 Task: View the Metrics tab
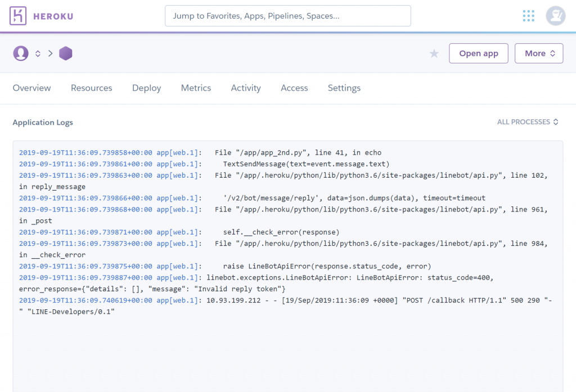point(196,88)
